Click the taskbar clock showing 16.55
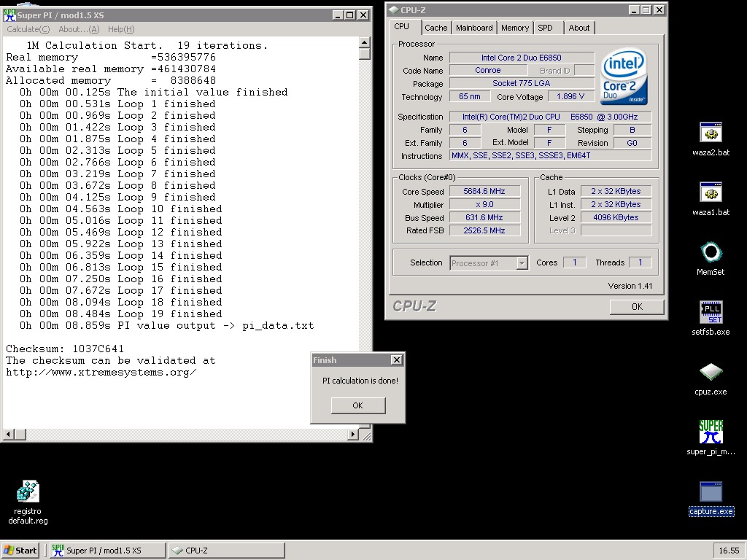The height and width of the screenshot is (560, 747). click(x=729, y=551)
